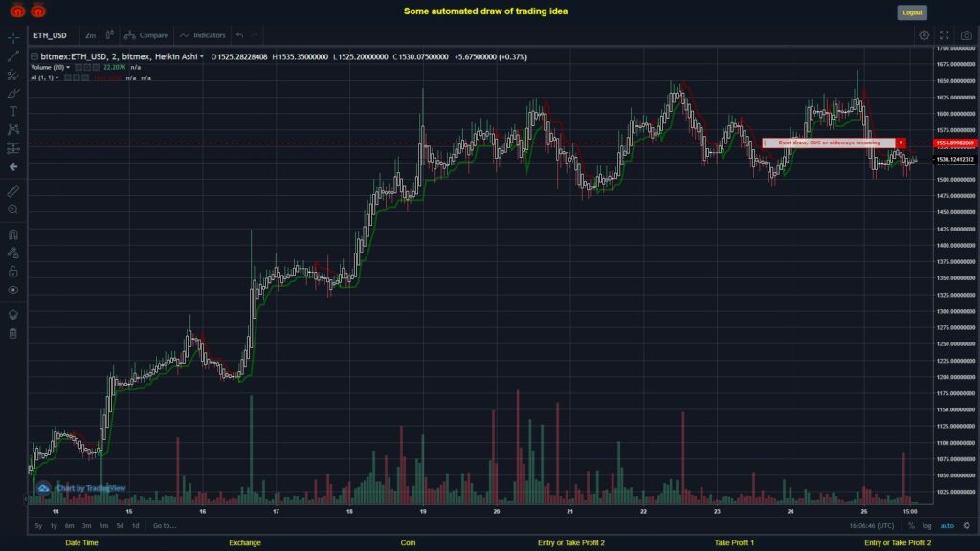Click the undo arrow in toolbar
980x551 pixels.
point(240,35)
